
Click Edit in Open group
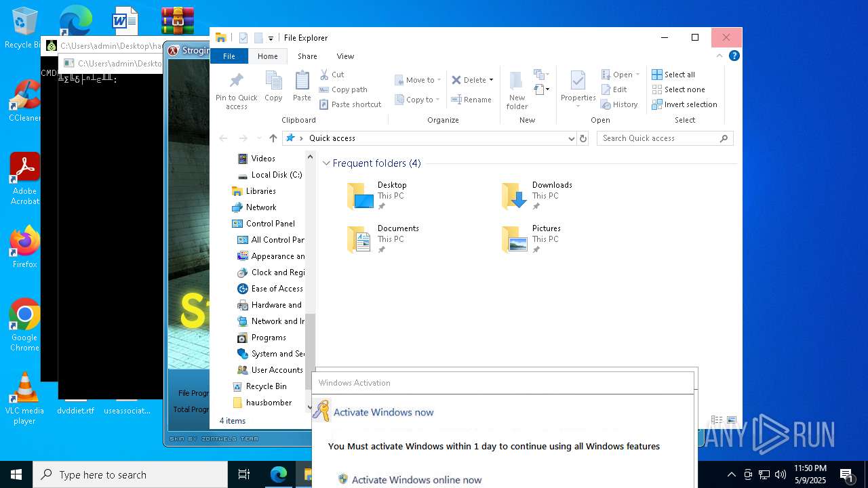click(x=614, y=89)
